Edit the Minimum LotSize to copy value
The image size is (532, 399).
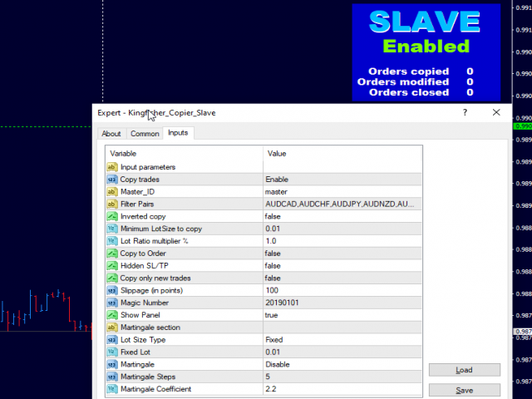342,229
